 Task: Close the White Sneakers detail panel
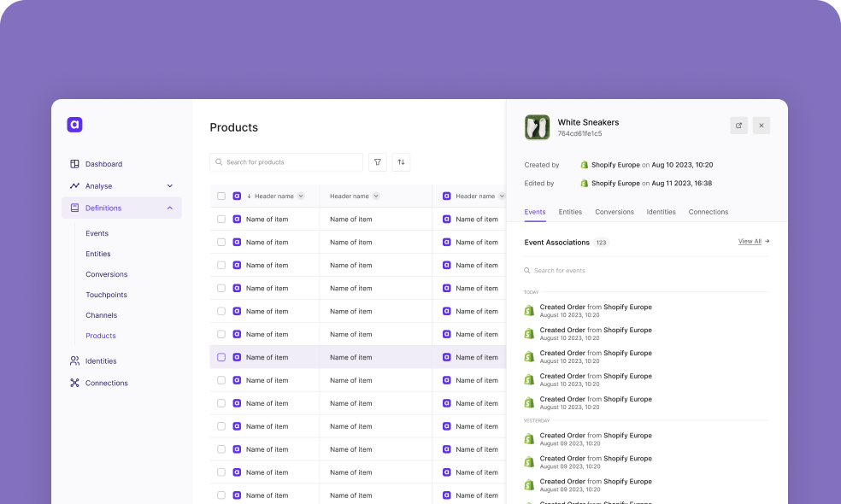coord(761,126)
